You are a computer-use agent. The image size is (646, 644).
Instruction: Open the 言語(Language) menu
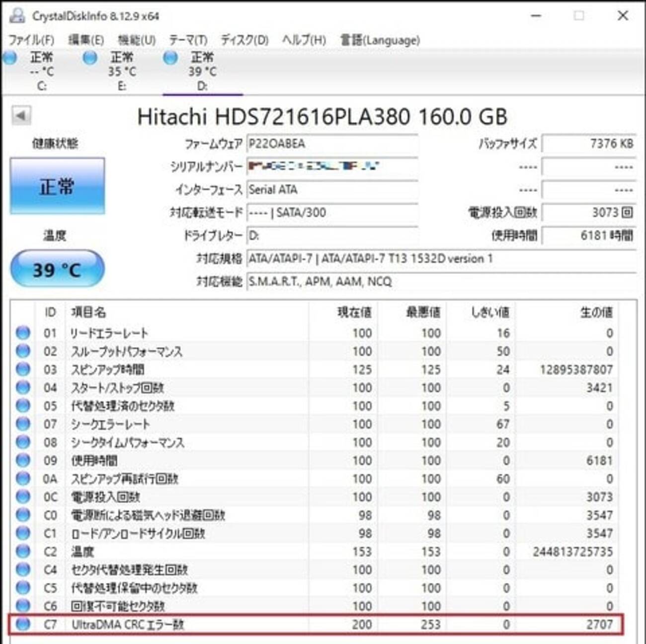pyautogui.click(x=380, y=40)
